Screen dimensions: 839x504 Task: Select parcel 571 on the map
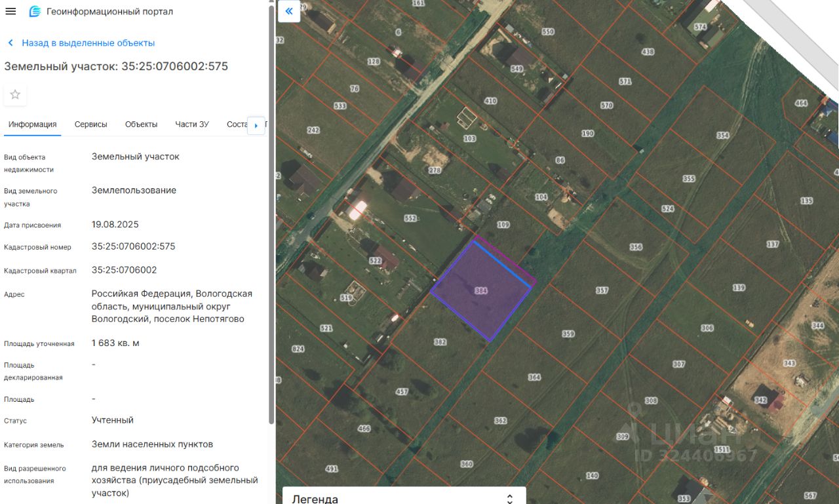click(x=625, y=82)
